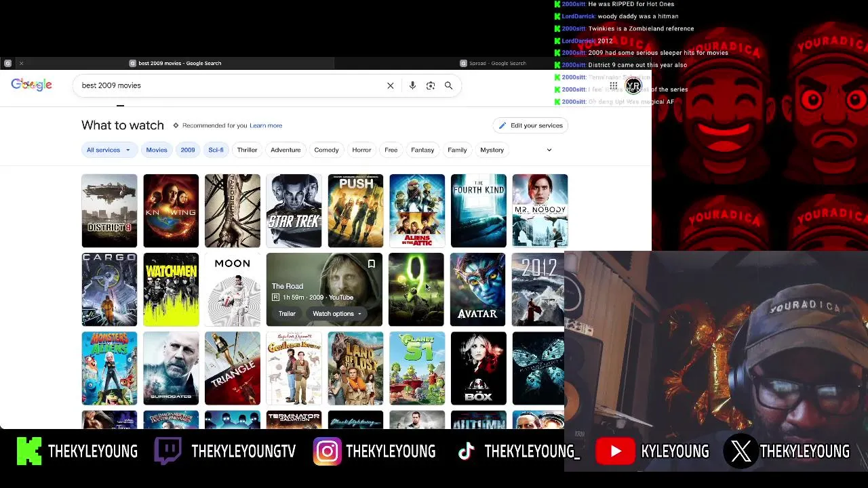Screen dimensions: 868x488
Task: Open Google Lens image search icon
Action: tap(431, 85)
